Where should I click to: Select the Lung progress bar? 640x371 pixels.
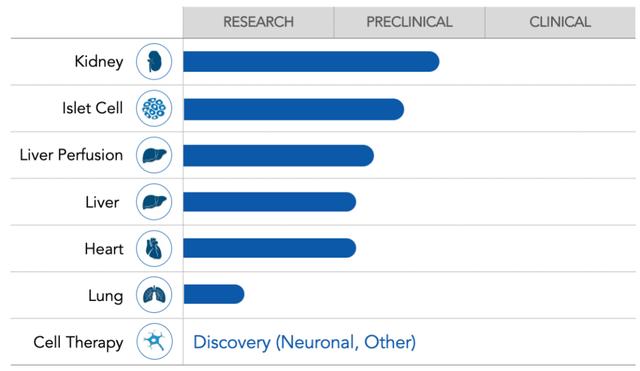214,294
